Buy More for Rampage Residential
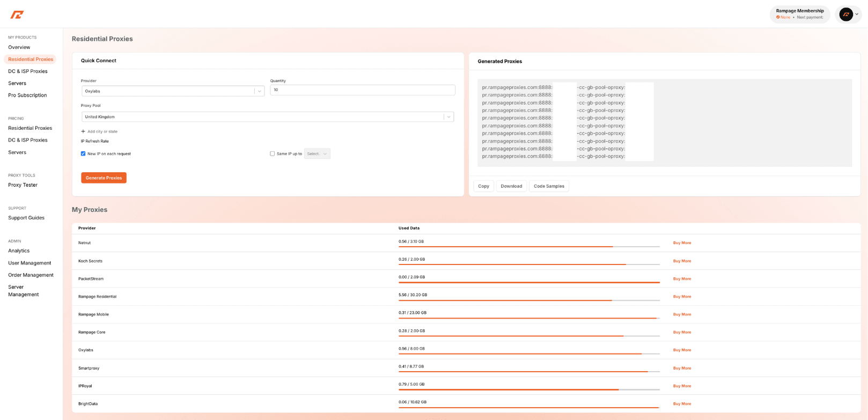 pyautogui.click(x=682, y=297)
